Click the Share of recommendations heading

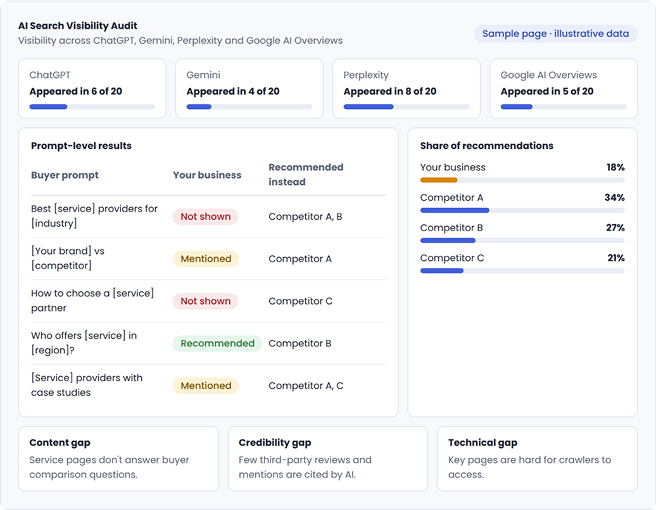487,146
